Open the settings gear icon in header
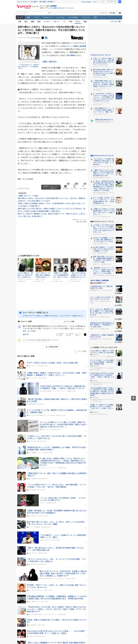Image resolution: width=138 pixels, height=644 pixels. (120, 13)
